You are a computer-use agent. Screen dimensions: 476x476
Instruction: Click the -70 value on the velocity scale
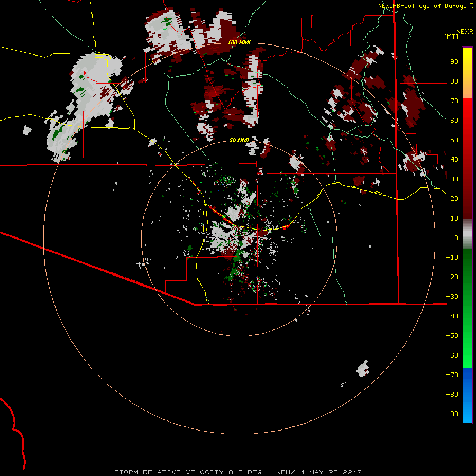click(452, 375)
